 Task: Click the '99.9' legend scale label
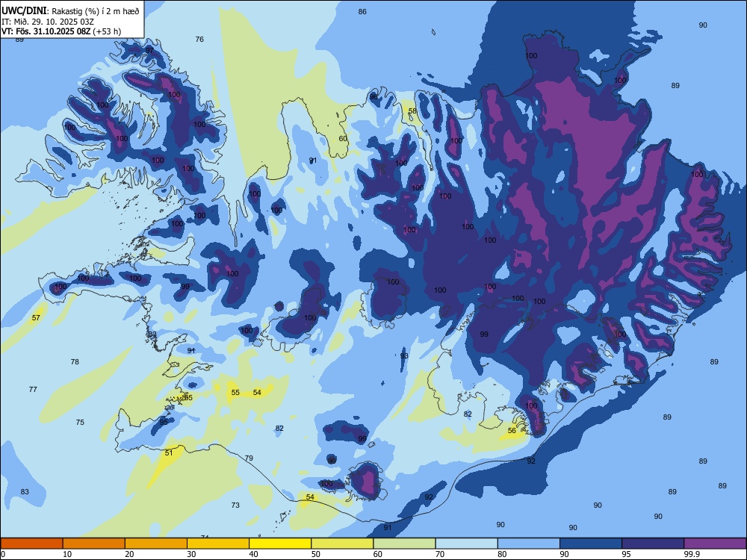pyautogui.click(x=691, y=554)
